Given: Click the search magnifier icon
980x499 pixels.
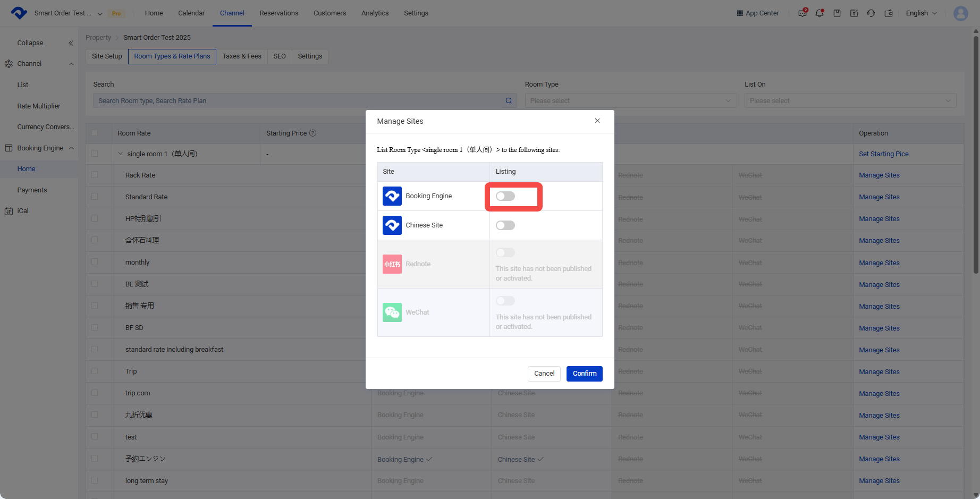Looking at the screenshot, I should [509, 101].
